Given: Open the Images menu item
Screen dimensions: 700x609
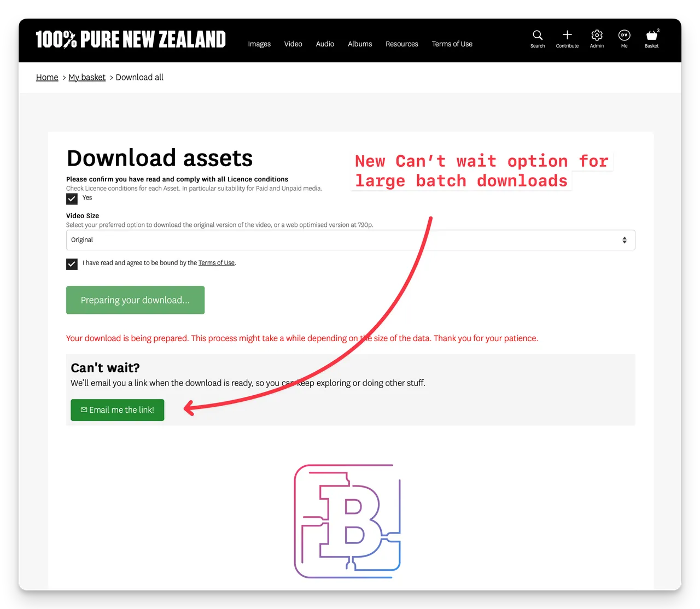Looking at the screenshot, I should point(259,44).
